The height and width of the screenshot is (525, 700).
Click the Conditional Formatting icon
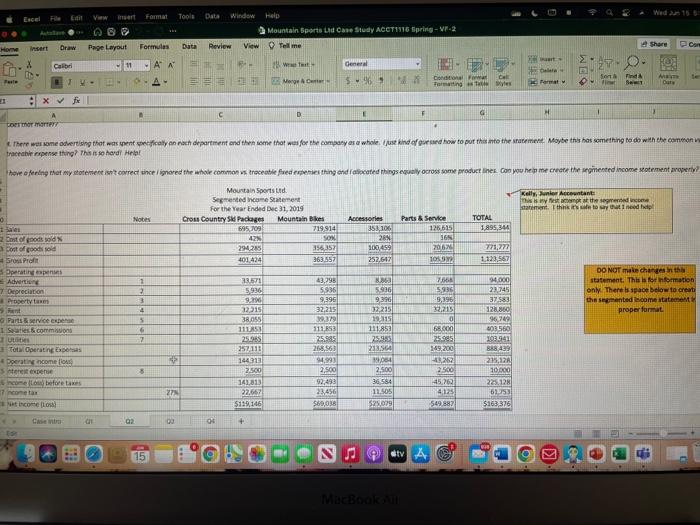pos(446,65)
